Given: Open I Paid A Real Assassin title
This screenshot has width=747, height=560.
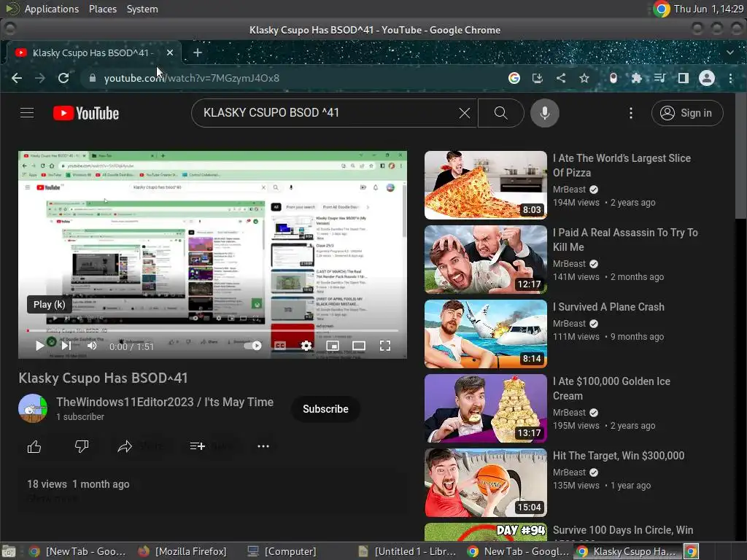Looking at the screenshot, I should pyautogui.click(x=625, y=239).
